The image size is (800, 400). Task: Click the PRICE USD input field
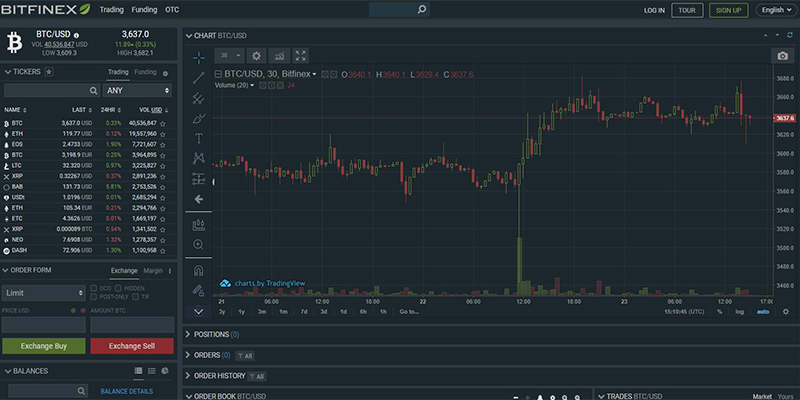pos(44,325)
